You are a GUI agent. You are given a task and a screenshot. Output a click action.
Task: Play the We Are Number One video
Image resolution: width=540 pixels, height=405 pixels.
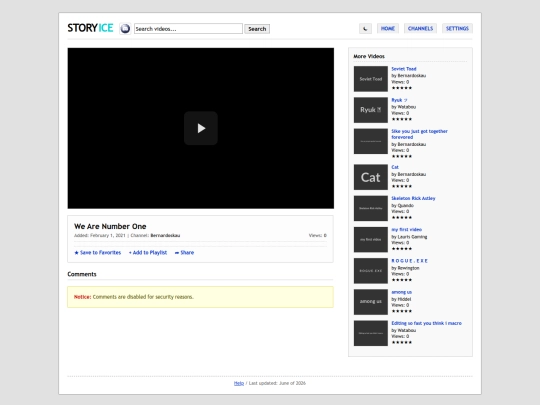(x=201, y=128)
